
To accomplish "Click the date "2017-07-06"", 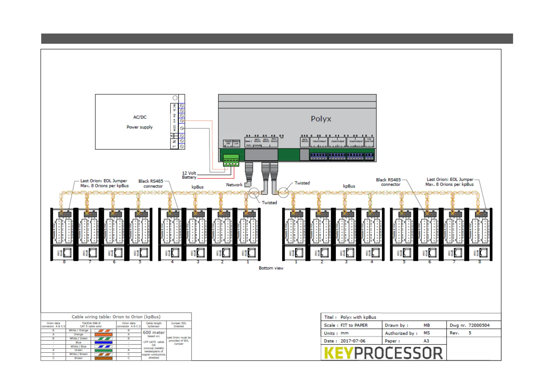I will 353,341.
